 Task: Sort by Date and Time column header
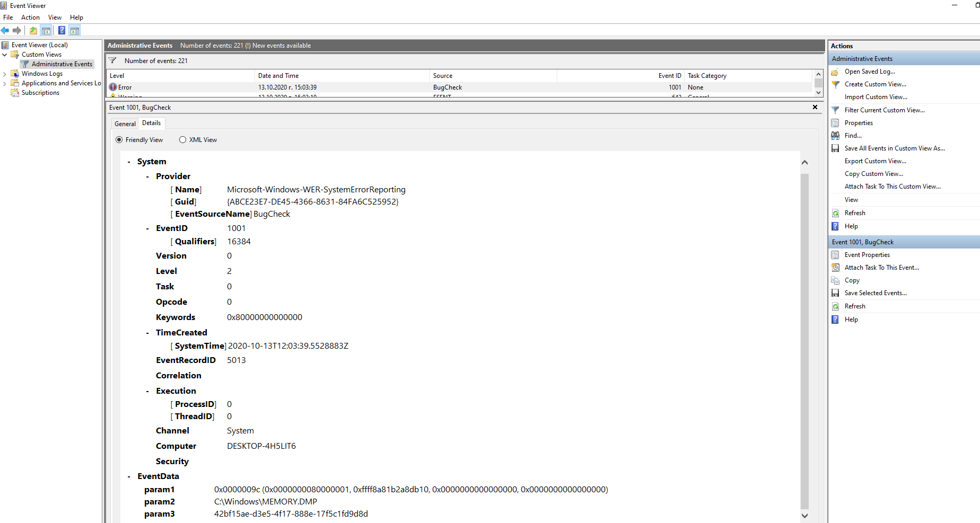click(342, 76)
